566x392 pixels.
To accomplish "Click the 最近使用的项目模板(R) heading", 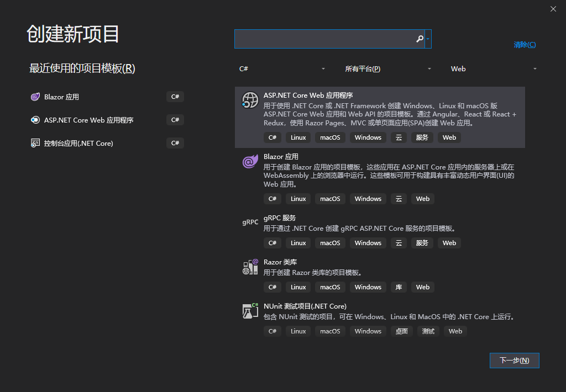I will (82, 68).
